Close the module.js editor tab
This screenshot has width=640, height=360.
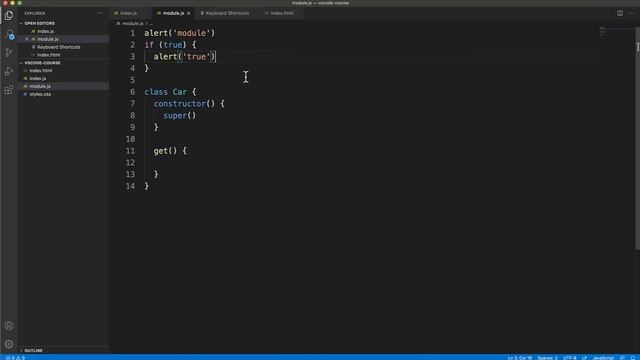[189, 13]
